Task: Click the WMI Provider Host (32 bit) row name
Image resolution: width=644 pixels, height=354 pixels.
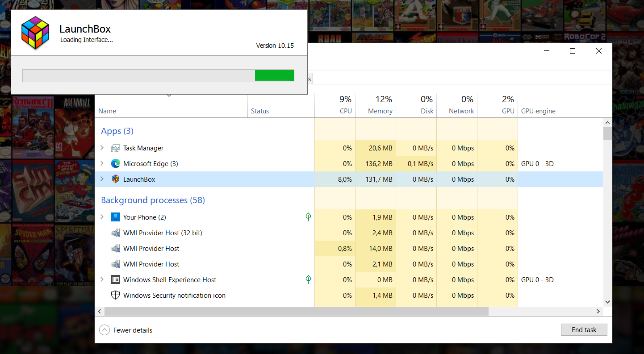Action: pos(163,233)
